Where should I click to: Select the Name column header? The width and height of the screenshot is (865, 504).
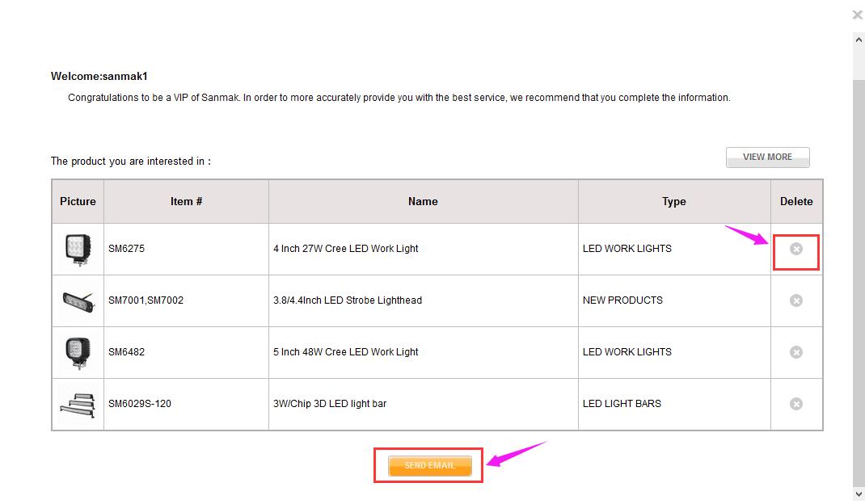423,201
